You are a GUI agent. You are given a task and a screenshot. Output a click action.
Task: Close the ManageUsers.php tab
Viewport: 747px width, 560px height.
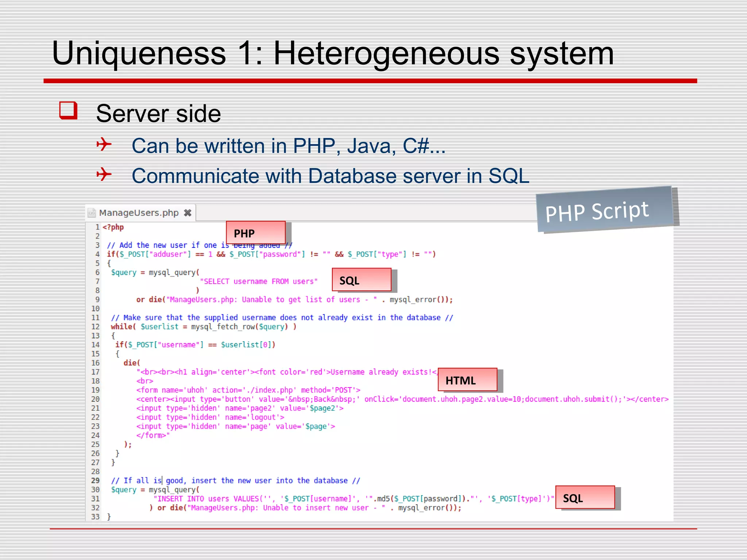(x=187, y=213)
